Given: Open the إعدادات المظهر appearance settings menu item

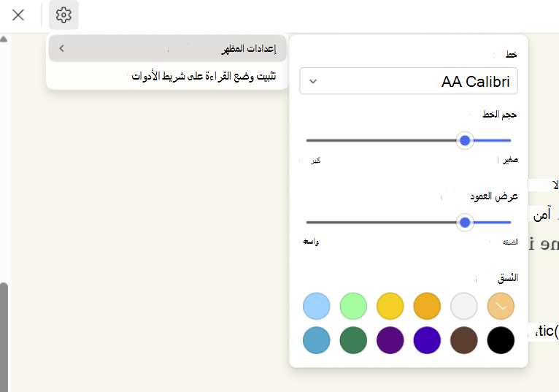Looking at the screenshot, I should click(x=167, y=48).
